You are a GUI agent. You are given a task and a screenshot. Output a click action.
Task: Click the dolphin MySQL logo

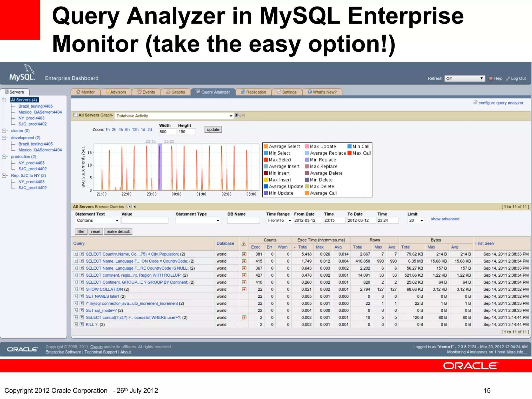[x=22, y=73]
